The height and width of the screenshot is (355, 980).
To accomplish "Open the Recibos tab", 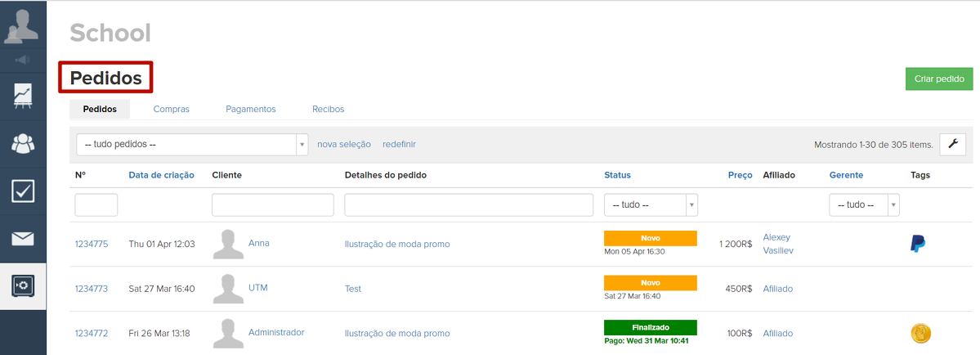I will click(328, 109).
